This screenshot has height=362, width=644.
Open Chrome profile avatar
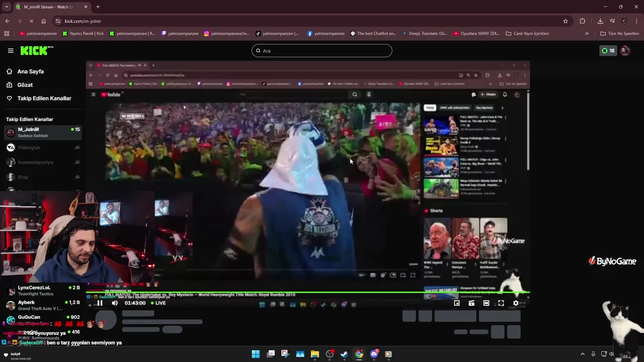pyautogui.click(x=624, y=21)
